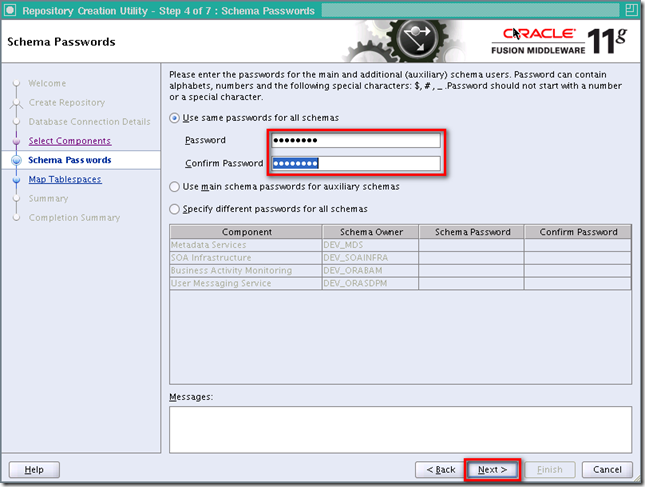Viewport: 645px width, 487px height.
Task: Click the DEV_ORABAM schema owner cell
Action: (371, 271)
